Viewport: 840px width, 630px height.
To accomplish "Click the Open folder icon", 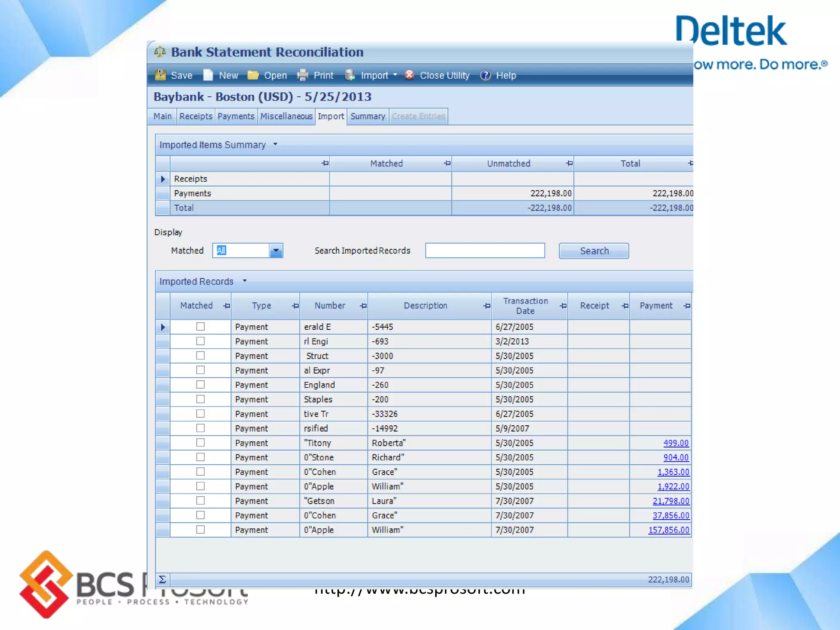I will (x=253, y=75).
